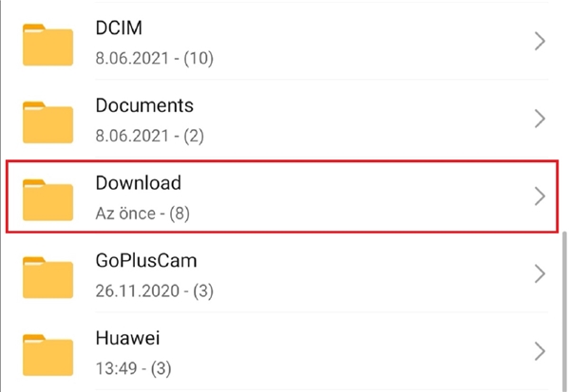The image size is (570, 392).
Task: Click the "Az önce - (8)" subtitle
Action: pyautogui.click(x=142, y=214)
